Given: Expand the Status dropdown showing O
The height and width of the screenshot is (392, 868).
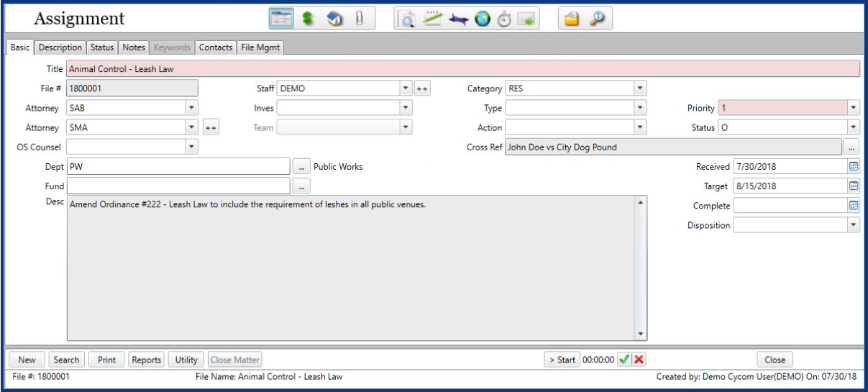Looking at the screenshot, I should [854, 127].
